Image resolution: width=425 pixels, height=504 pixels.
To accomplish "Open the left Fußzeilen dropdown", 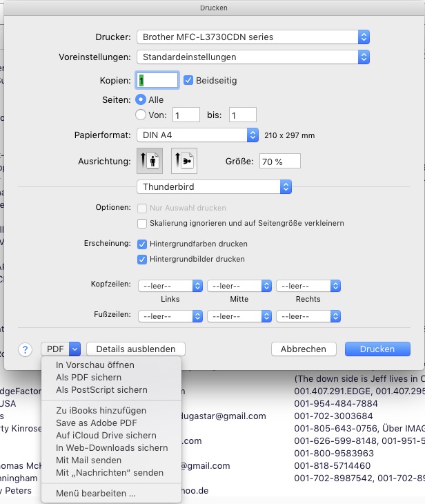I will (170, 316).
